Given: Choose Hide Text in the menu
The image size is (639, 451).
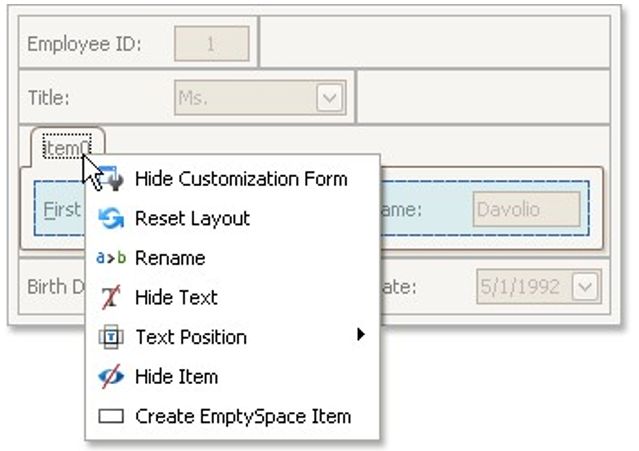Looking at the screenshot, I should click(x=176, y=297).
